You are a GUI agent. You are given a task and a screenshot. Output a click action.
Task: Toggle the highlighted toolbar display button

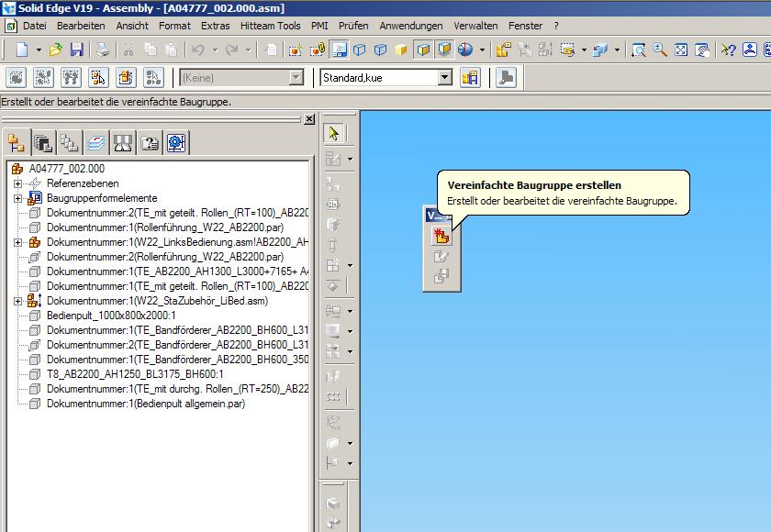[339, 50]
